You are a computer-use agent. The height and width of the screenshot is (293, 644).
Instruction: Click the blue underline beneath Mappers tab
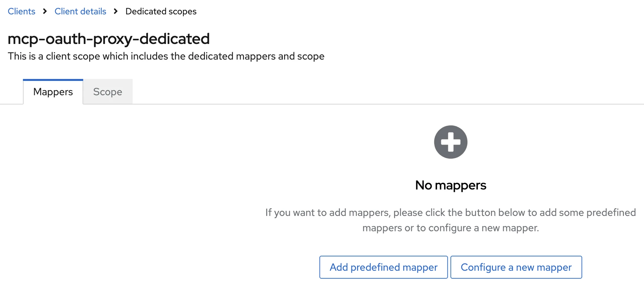pyautogui.click(x=53, y=79)
